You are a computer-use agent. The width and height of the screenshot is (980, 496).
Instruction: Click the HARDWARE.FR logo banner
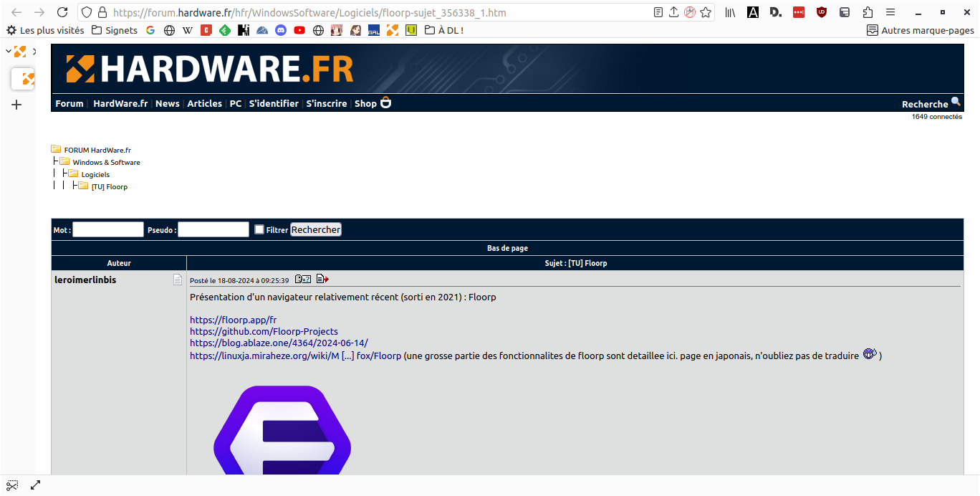tap(210, 69)
